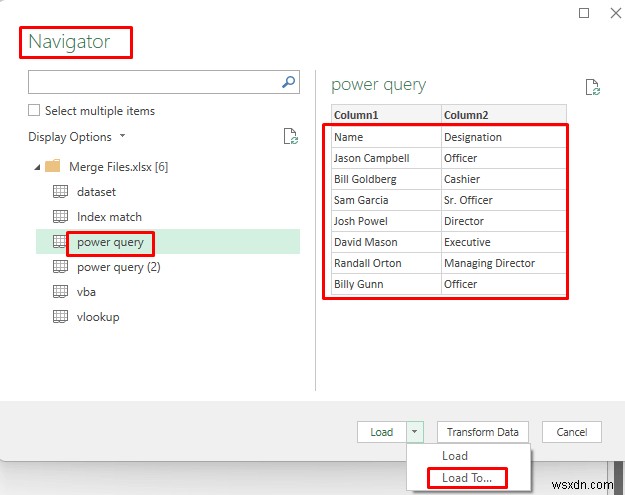Click the dataset table icon

(x=59, y=192)
